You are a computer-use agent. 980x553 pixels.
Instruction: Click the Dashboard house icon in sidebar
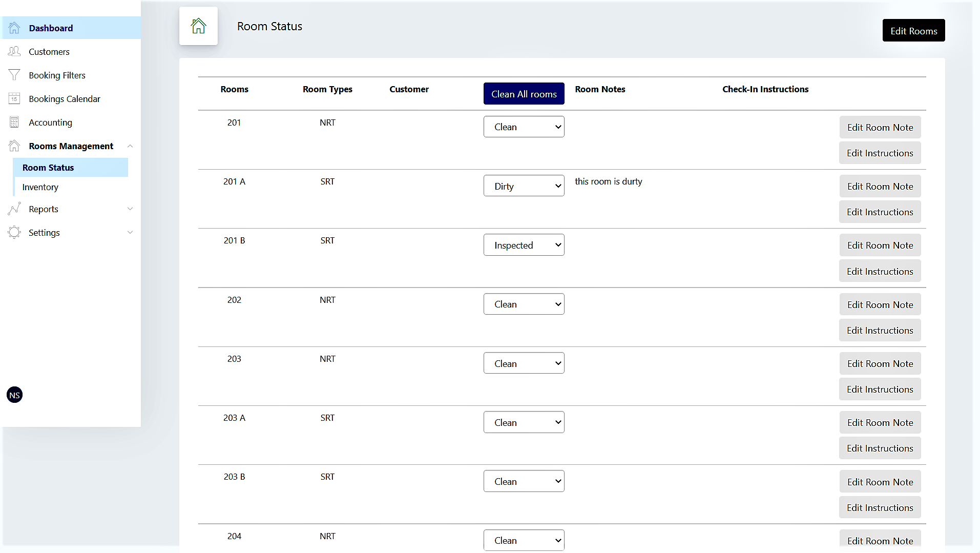[x=14, y=28]
